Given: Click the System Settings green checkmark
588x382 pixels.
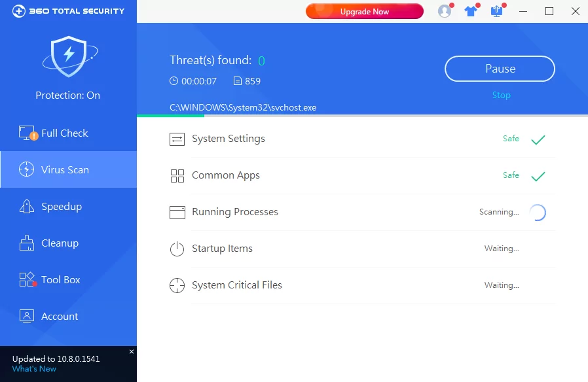Looking at the screenshot, I should tap(538, 140).
